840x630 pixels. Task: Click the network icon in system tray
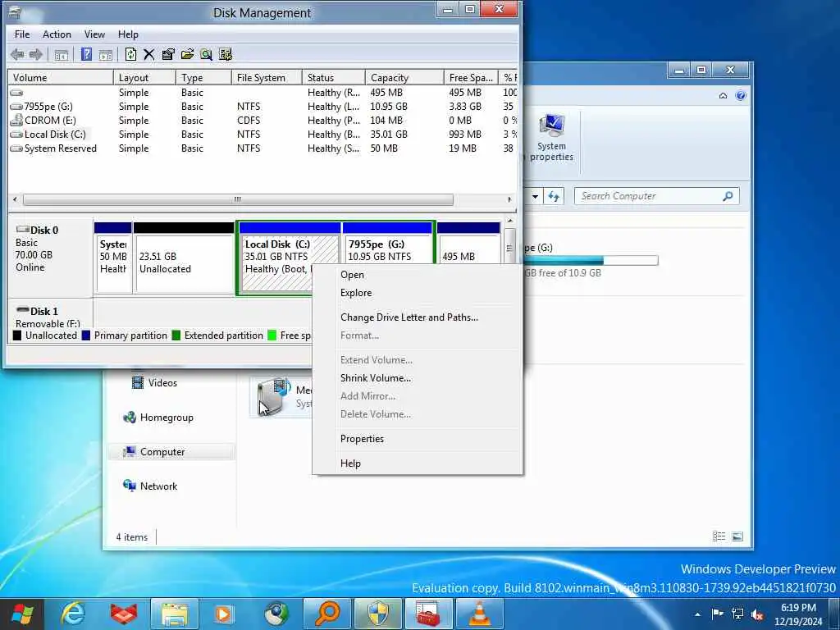point(737,614)
